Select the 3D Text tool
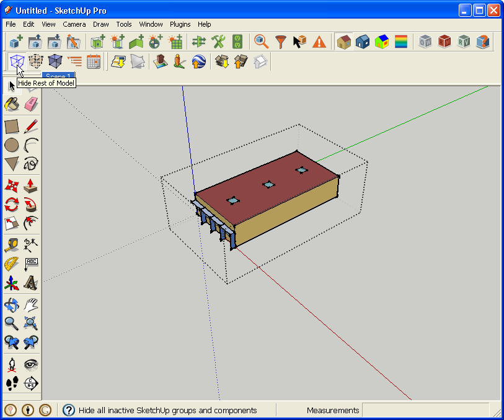Image resolution: width=504 pixels, height=420 pixels. [31, 284]
